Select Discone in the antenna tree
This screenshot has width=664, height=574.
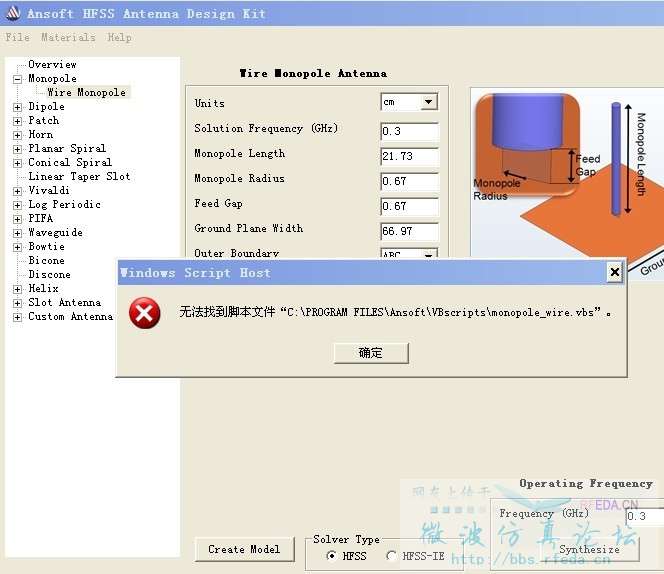point(50,274)
